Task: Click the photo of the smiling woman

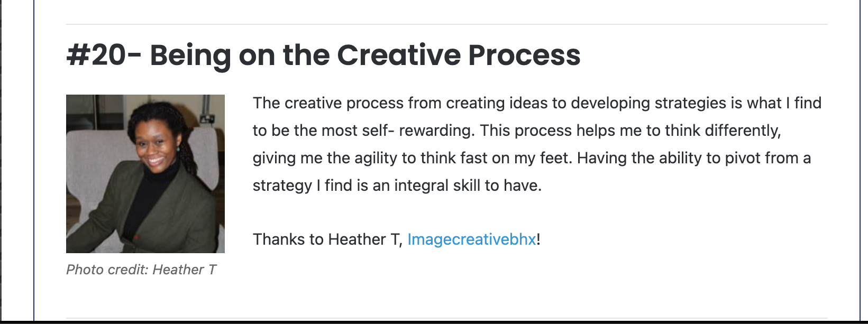Action: click(145, 174)
